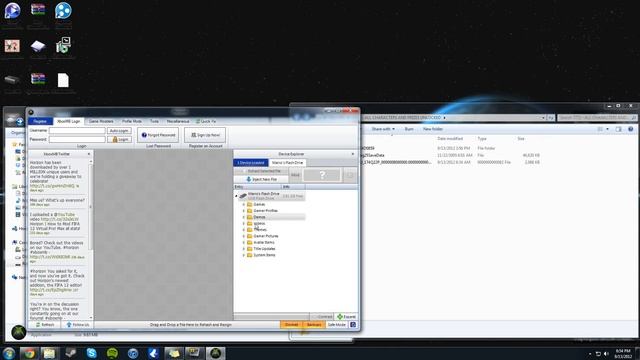Switch to the XboxMB Login tab
This screenshot has height=360, width=640.
click(x=69, y=121)
